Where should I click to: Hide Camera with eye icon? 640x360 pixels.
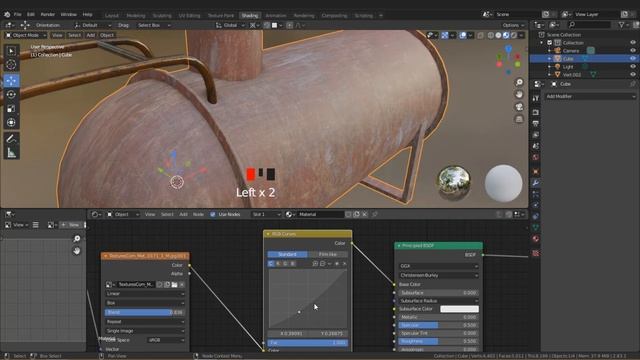click(x=633, y=51)
